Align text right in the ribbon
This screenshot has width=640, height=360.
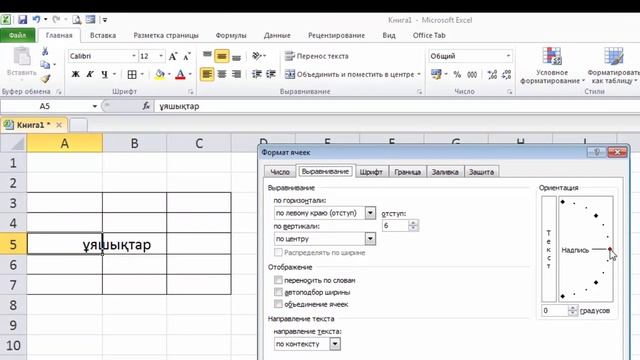pos(236,74)
